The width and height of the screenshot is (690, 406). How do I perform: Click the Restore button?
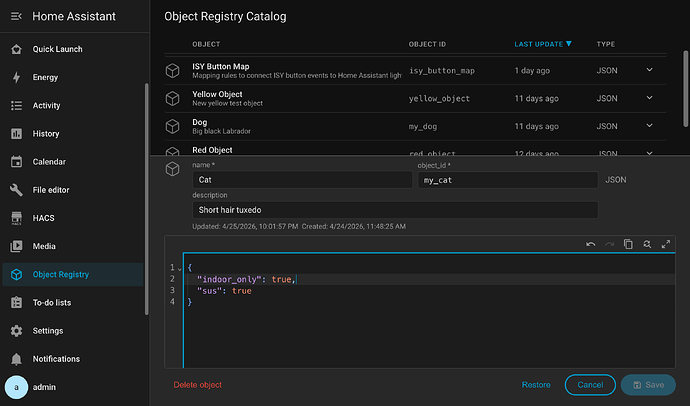(x=536, y=385)
